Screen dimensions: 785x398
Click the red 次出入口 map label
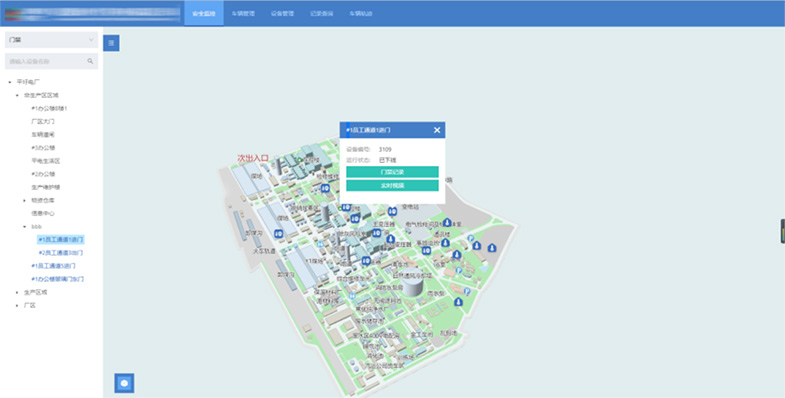[253, 158]
